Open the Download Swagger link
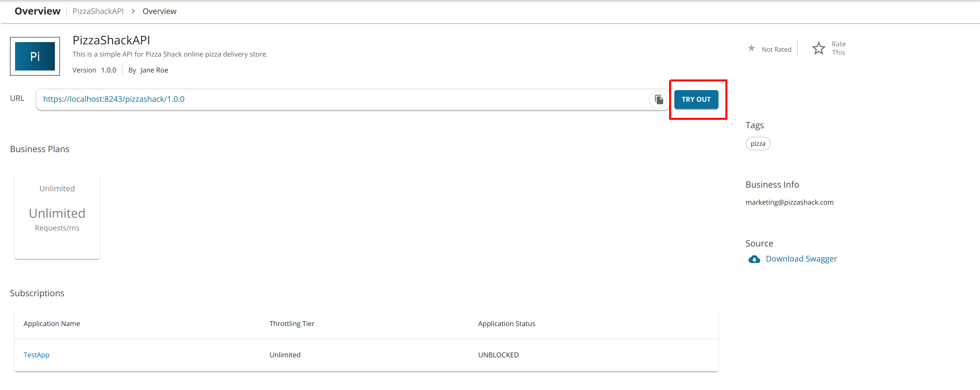This screenshot has width=980, height=390. pos(801,259)
